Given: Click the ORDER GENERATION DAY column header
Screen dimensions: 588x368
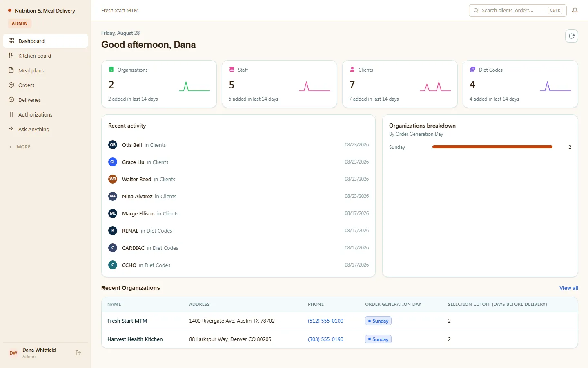Looking at the screenshot, I should click(x=393, y=304).
